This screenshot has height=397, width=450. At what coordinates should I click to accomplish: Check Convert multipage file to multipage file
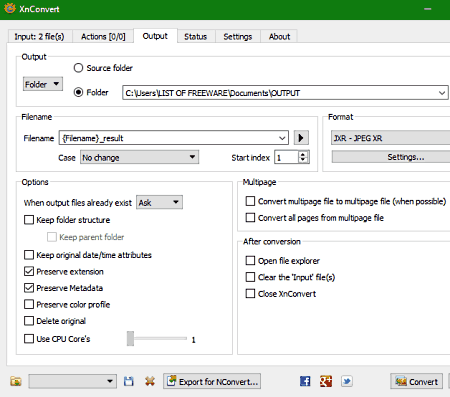click(x=250, y=201)
